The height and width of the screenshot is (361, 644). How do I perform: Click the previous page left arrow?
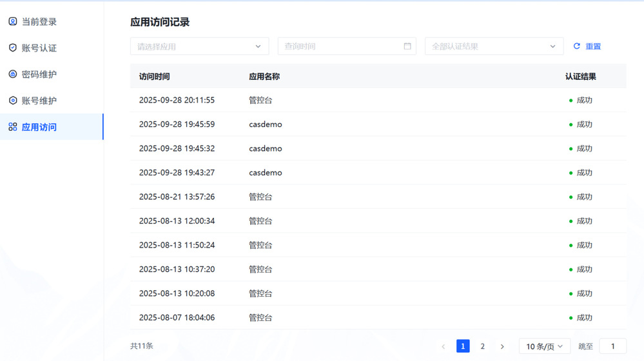(443, 347)
